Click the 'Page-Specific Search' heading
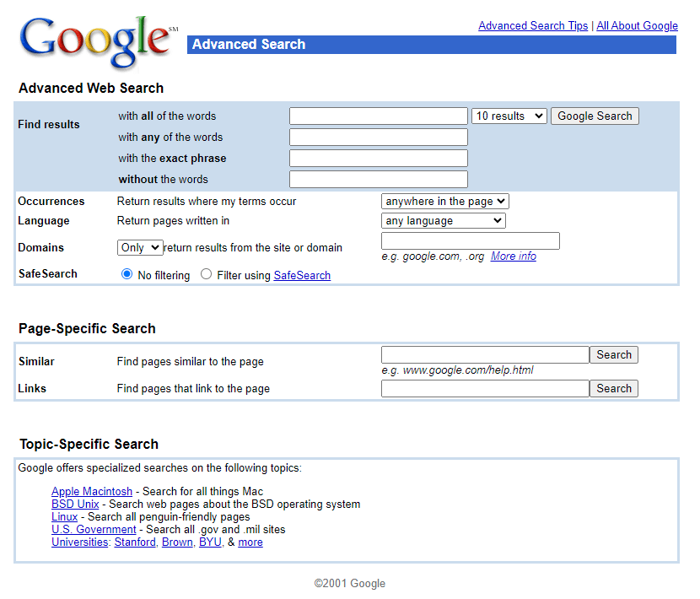 87,328
